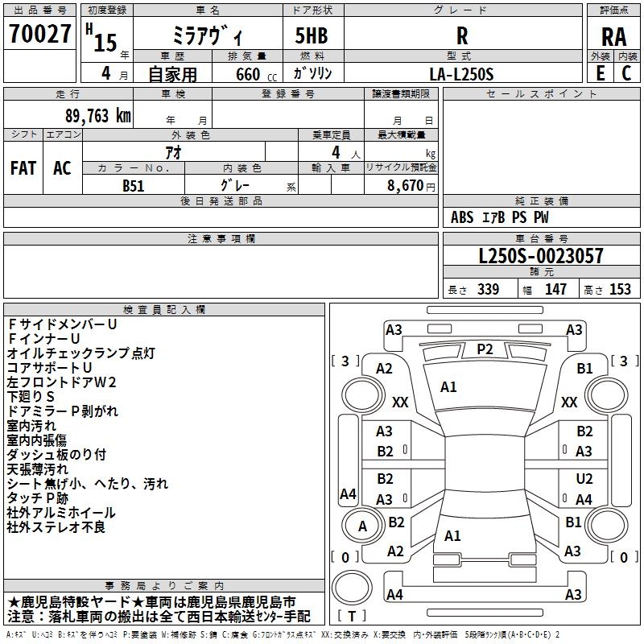This screenshot has height=644, width=644.
Task: Select the door shape value 5HB
Action: pos(312,35)
